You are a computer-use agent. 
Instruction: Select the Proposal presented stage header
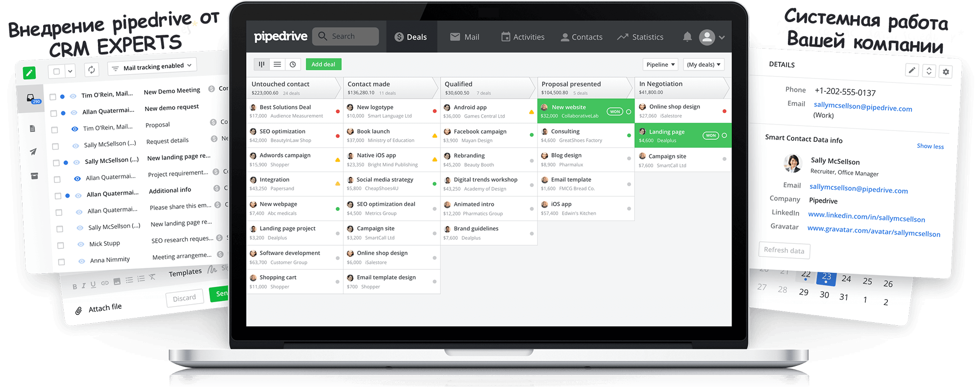point(585,88)
